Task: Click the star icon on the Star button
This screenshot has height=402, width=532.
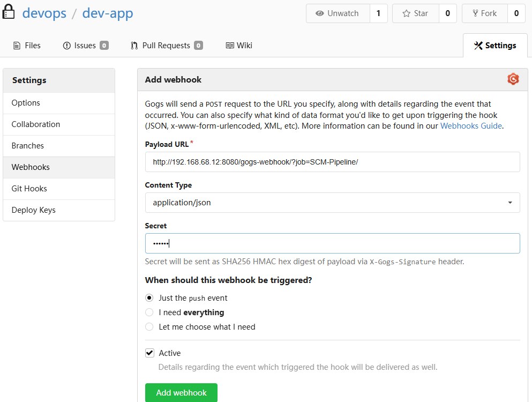Action: pos(406,13)
